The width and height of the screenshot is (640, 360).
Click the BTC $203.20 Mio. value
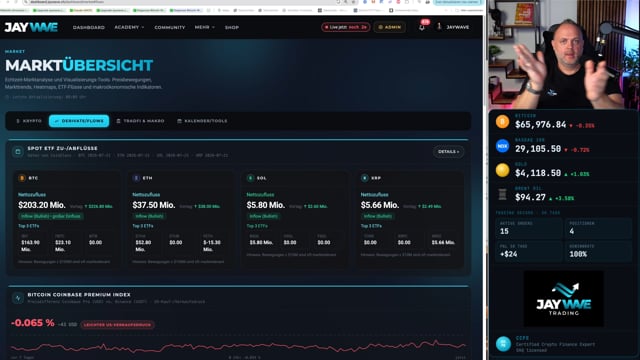[42, 205]
